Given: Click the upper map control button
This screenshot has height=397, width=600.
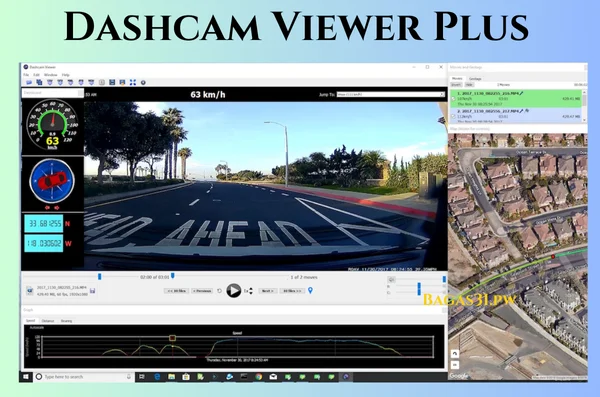Looking at the screenshot, I should pyautogui.click(x=455, y=353).
